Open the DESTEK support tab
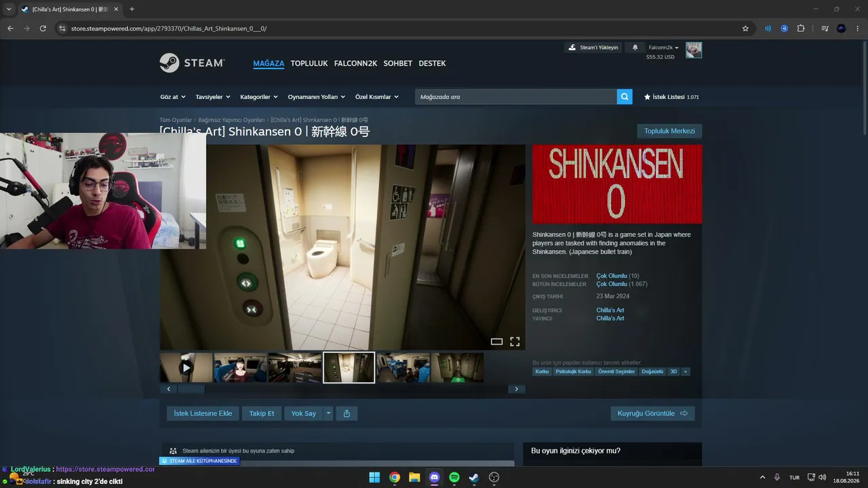Viewport: 868px width, 488px height. pyautogui.click(x=432, y=63)
